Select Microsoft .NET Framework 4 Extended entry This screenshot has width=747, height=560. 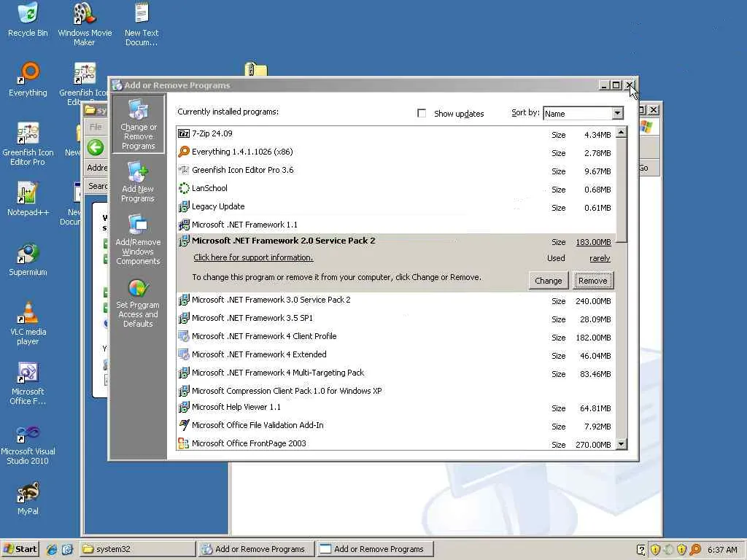(x=395, y=355)
